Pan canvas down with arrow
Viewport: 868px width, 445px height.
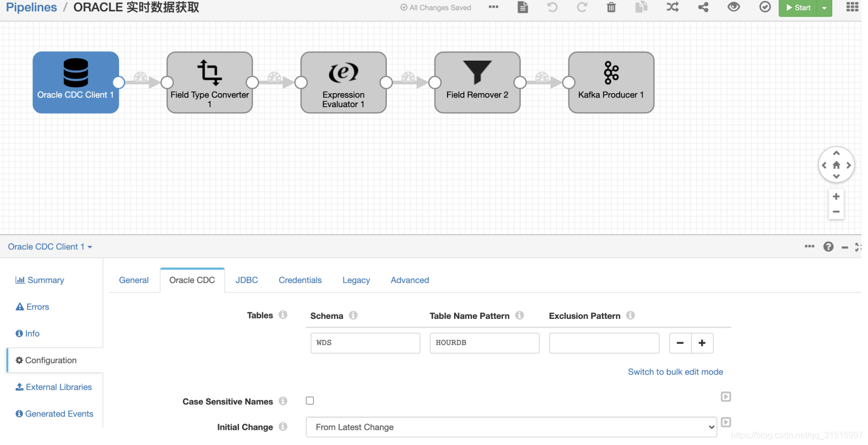pyautogui.click(x=836, y=176)
